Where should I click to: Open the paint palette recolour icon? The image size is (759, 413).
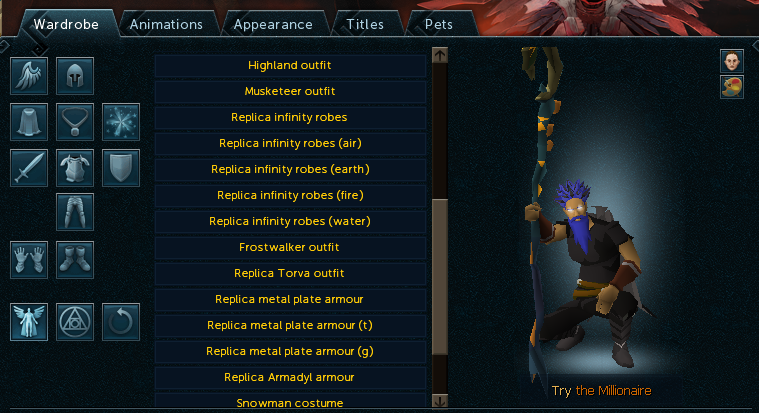(x=732, y=87)
